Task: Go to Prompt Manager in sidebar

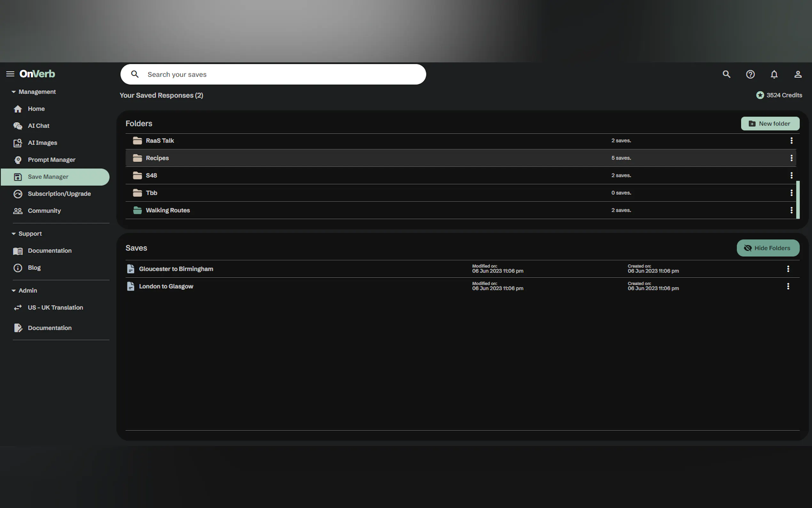Action: pyautogui.click(x=51, y=160)
